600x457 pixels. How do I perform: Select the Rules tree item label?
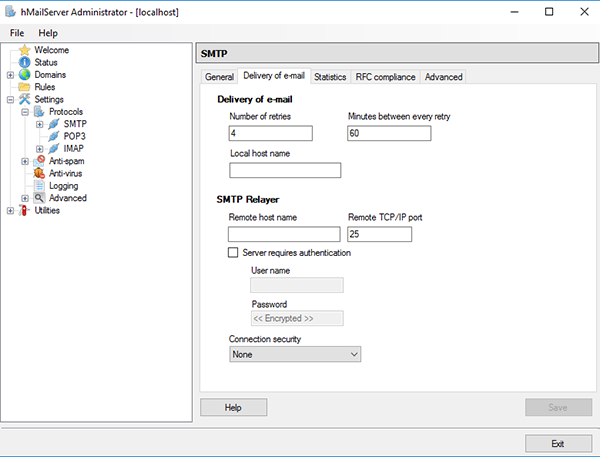click(x=45, y=87)
